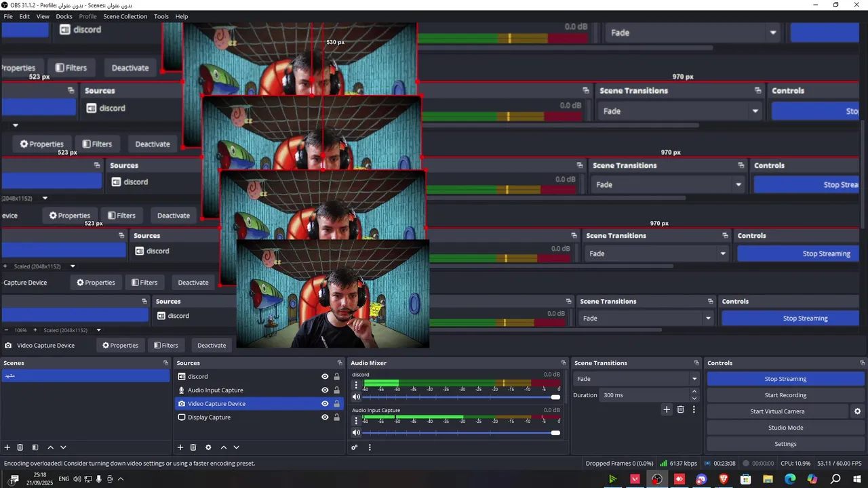The image size is (868, 488).
Task: Open the Help menu
Action: pyautogui.click(x=182, y=16)
